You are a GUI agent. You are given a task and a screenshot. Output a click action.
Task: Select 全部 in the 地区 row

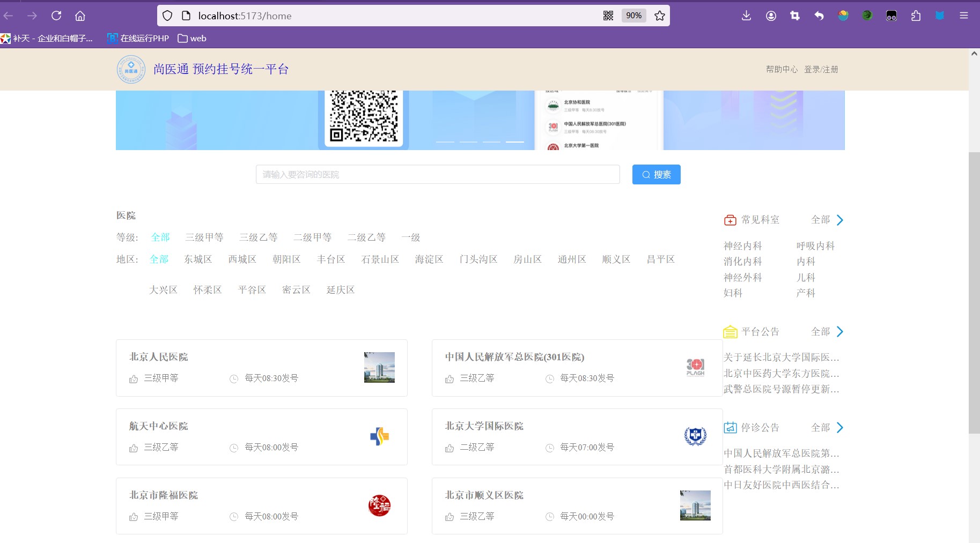(x=159, y=259)
